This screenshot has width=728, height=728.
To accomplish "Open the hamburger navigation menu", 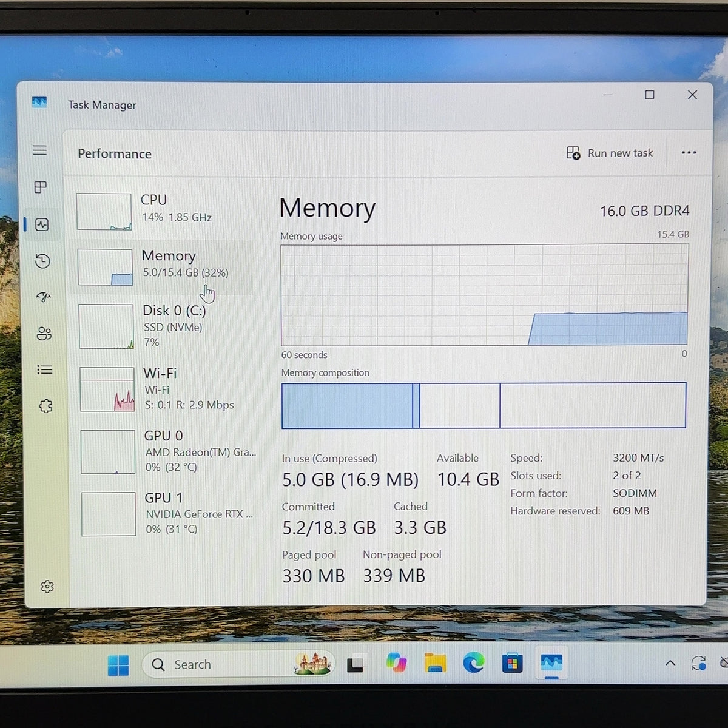I will (x=40, y=150).
